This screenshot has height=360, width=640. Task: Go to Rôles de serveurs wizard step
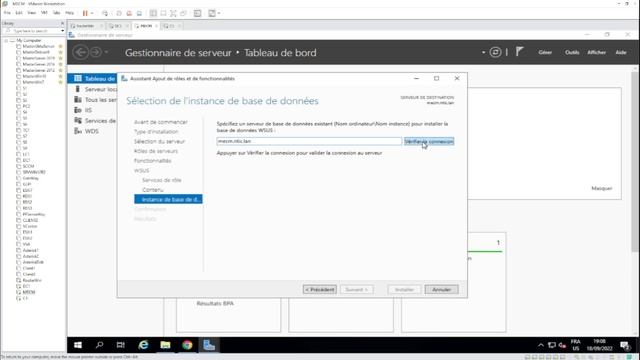coord(156,151)
